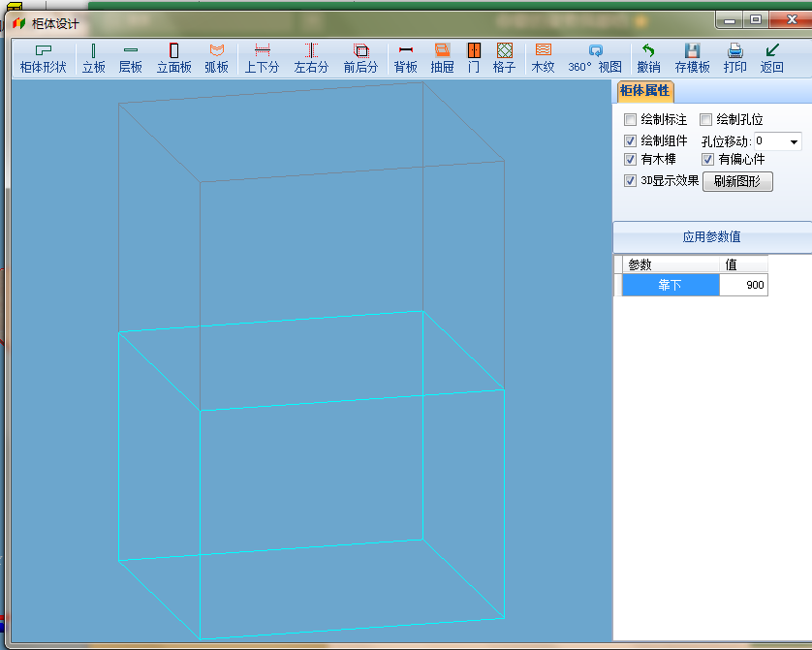The height and width of the screenshot is (650, 812).
Task: Disable the 3D显示效果 checkbox
Action: (x=630, y=180)
